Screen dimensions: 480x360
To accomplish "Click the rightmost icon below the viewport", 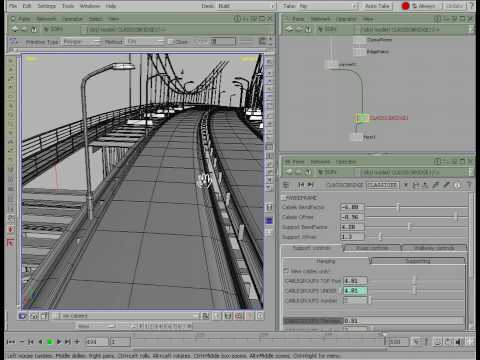I will click(x=260, y=316).
